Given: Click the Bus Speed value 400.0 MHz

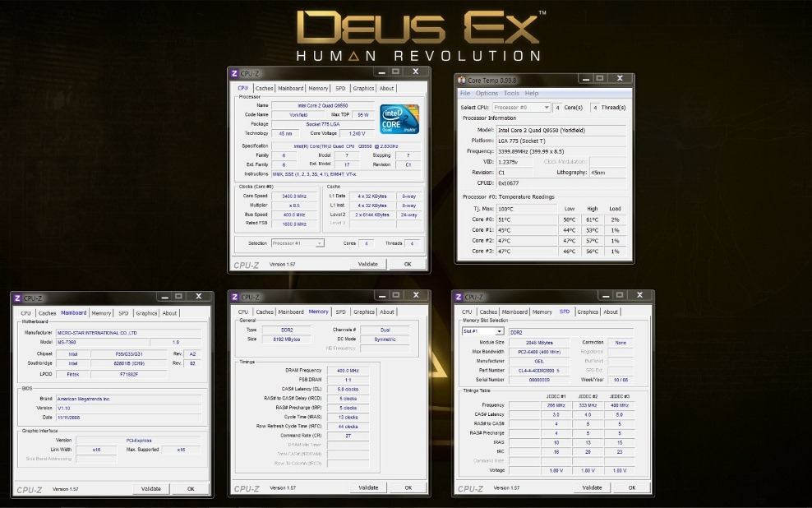Looking at the screenshot, I should (x=293, y=215).
